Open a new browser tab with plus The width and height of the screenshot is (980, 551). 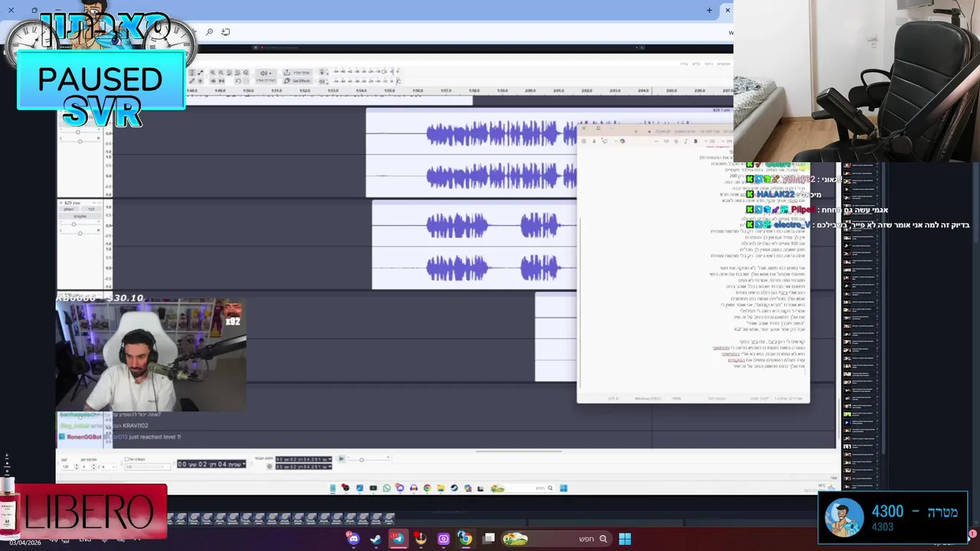click(709, 10)
